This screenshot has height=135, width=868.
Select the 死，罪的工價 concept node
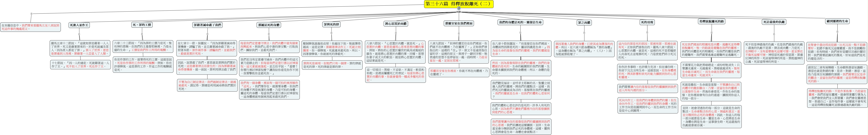pyautogui.click(x=142, y=25)
